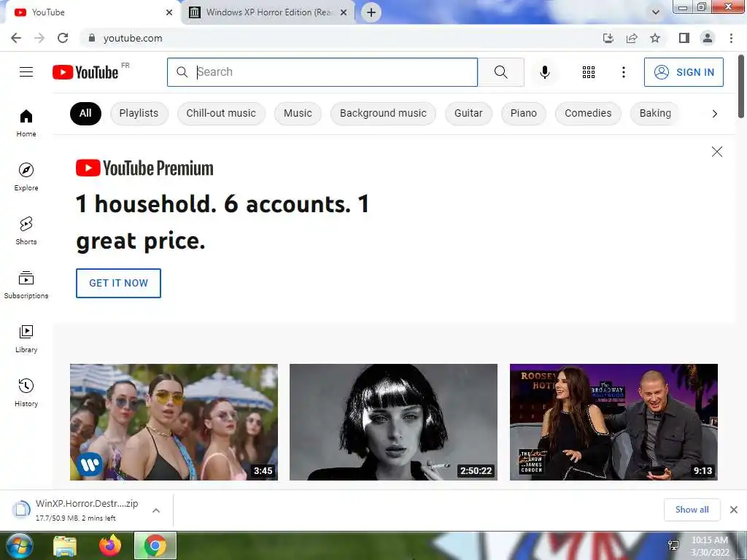
Task: Reload the page
Action: (63, 38)
